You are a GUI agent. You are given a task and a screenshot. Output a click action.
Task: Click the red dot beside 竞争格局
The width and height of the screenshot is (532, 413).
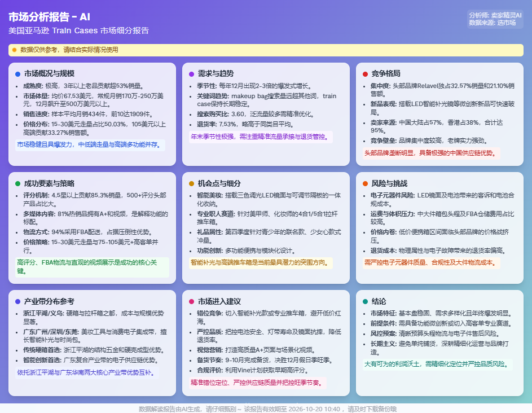[365, 74]
